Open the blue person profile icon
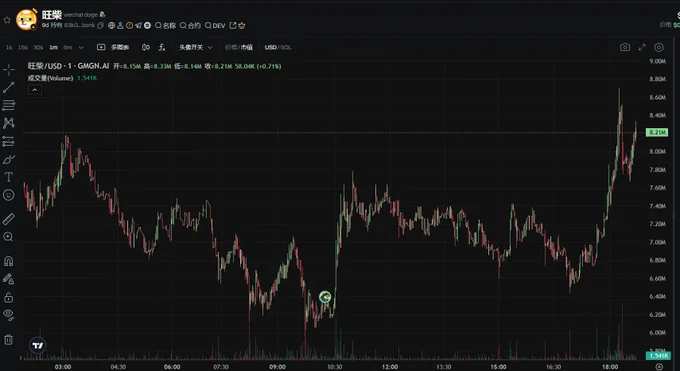The image size is (680, 371). pyautogui.click(x=120, y=26)
